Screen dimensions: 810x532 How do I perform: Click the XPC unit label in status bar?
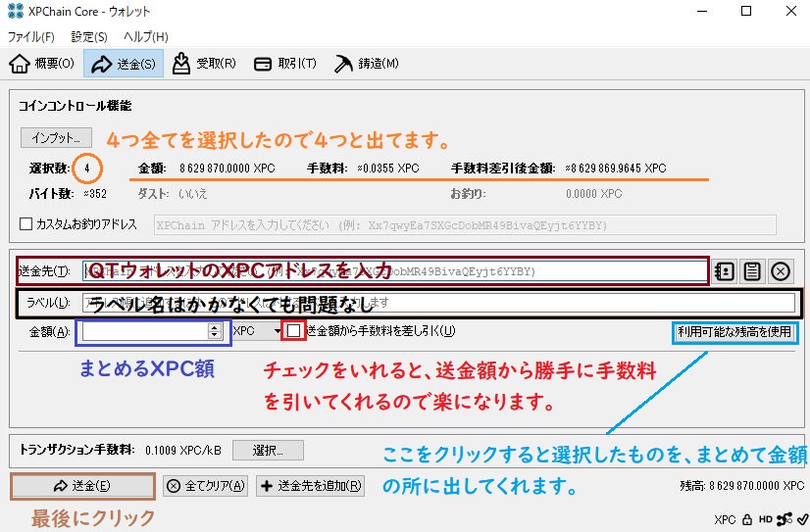(x=725, y=519)
